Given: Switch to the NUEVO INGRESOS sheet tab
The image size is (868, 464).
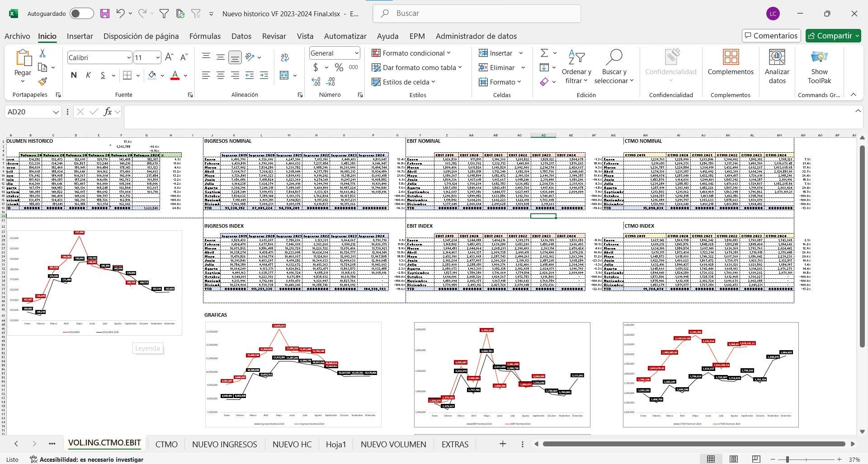Looking at the screenshot, I should pos(224,444).
